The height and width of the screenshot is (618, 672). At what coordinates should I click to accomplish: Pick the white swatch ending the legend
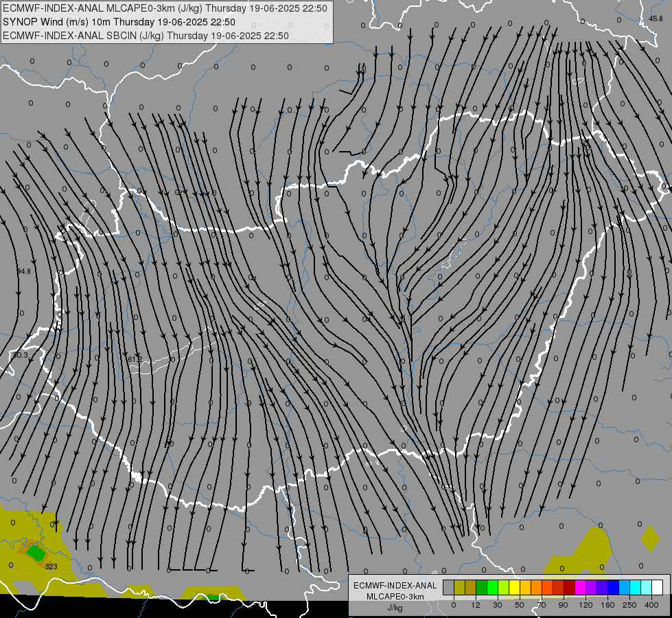point(657,587)
